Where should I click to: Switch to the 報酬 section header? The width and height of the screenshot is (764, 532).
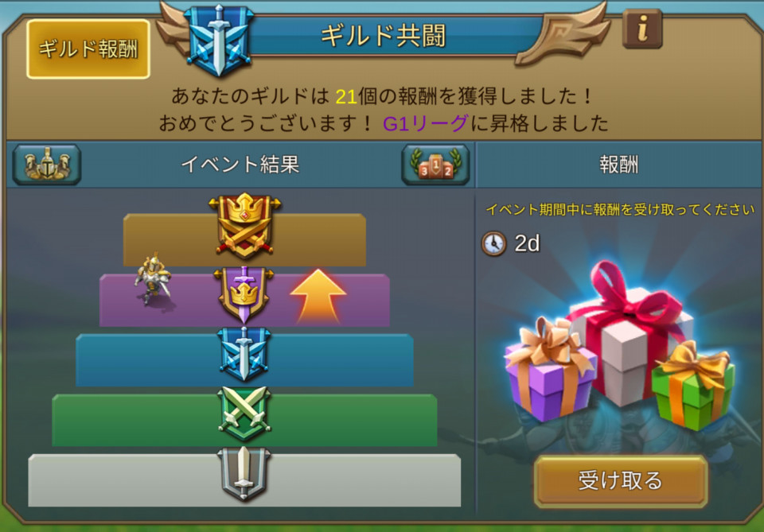coord(619,165)
